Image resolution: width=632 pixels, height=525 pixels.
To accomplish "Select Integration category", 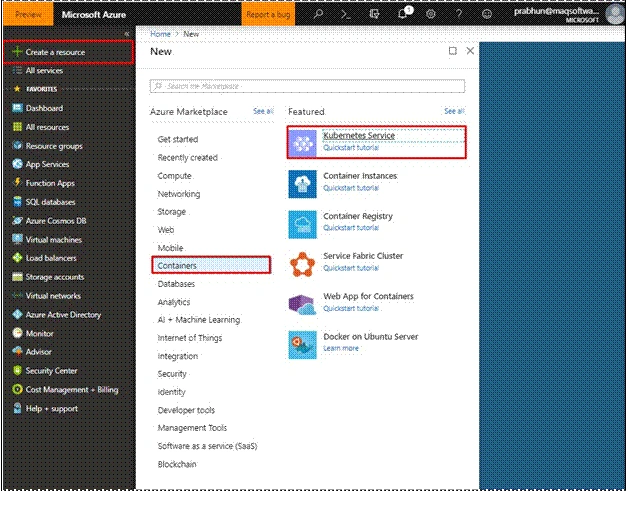I will 178,356.
